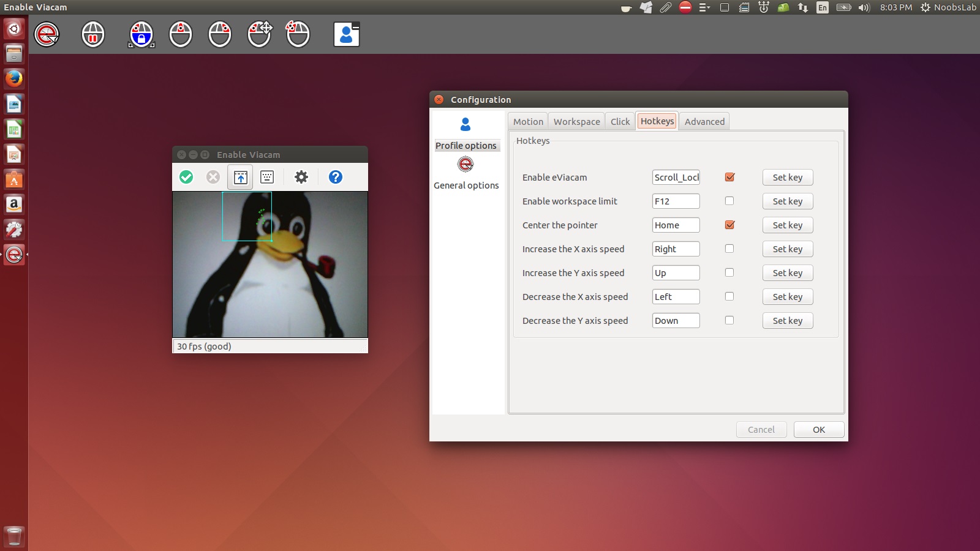Click the Scroll_Lock hotkey field
This screenshot has height=551, width=980.
676,178
